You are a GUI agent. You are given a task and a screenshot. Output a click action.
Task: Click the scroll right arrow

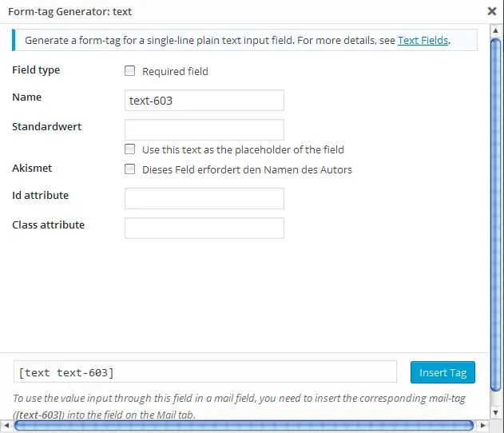[482, 425]
